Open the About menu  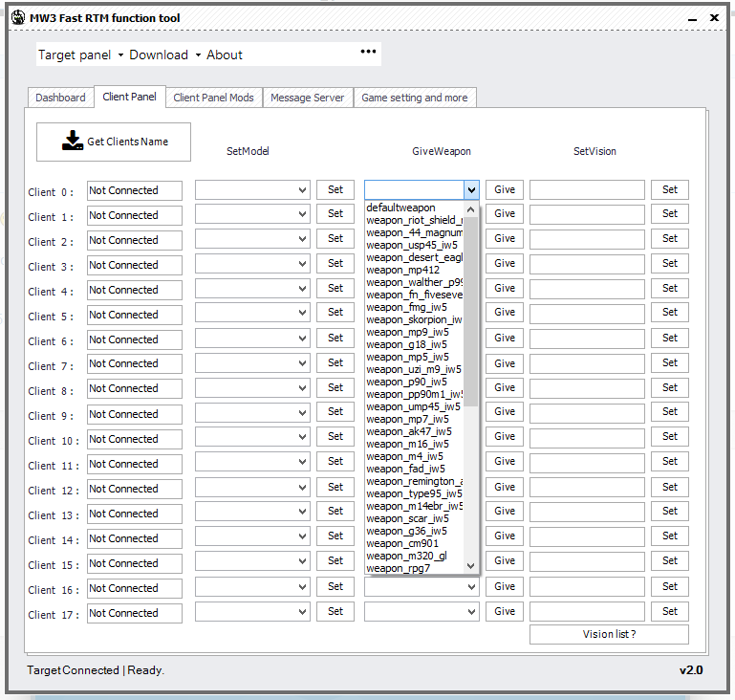tap(225, 55)
